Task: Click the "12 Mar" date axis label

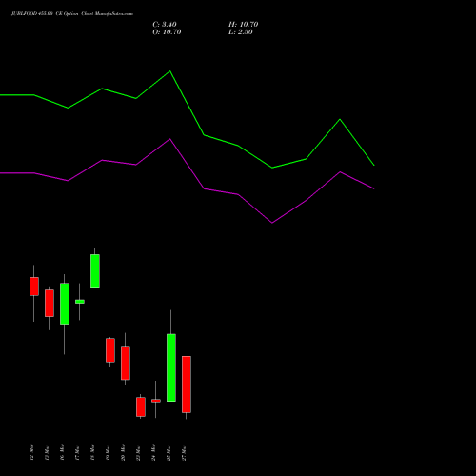Action: 31,452
